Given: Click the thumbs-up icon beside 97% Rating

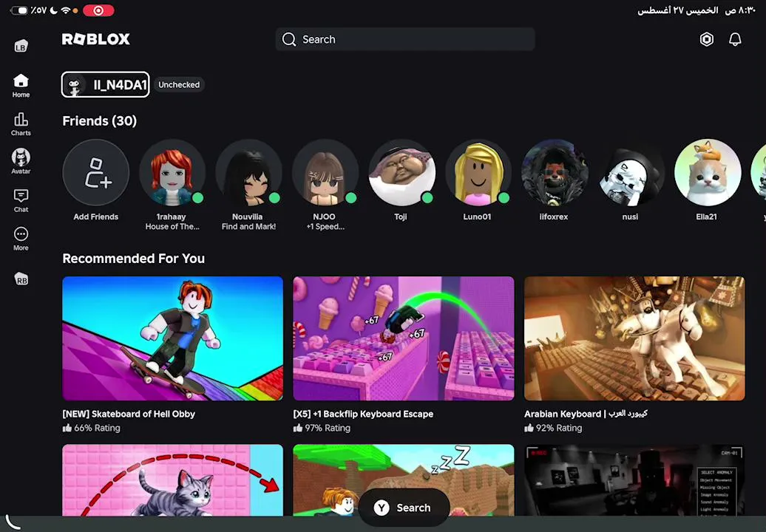Looking at the screenshot, I should 297,428.
